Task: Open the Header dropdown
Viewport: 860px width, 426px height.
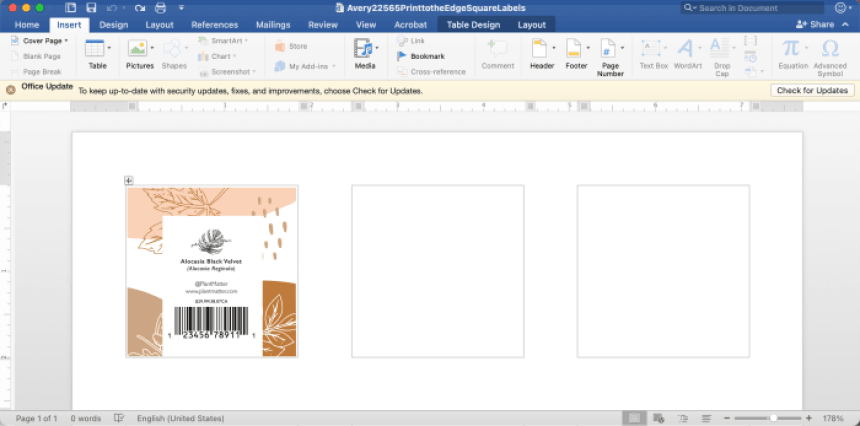Action: 553,48
